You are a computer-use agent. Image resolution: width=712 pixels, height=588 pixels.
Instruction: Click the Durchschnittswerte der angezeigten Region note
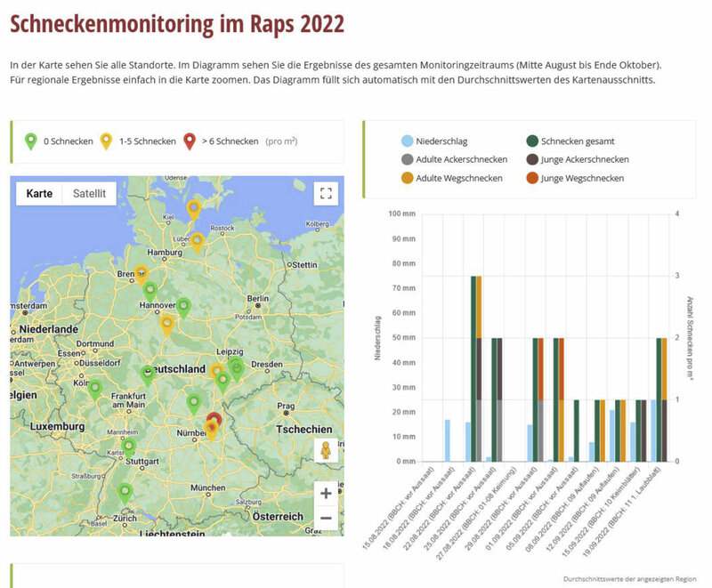point(630,579)
